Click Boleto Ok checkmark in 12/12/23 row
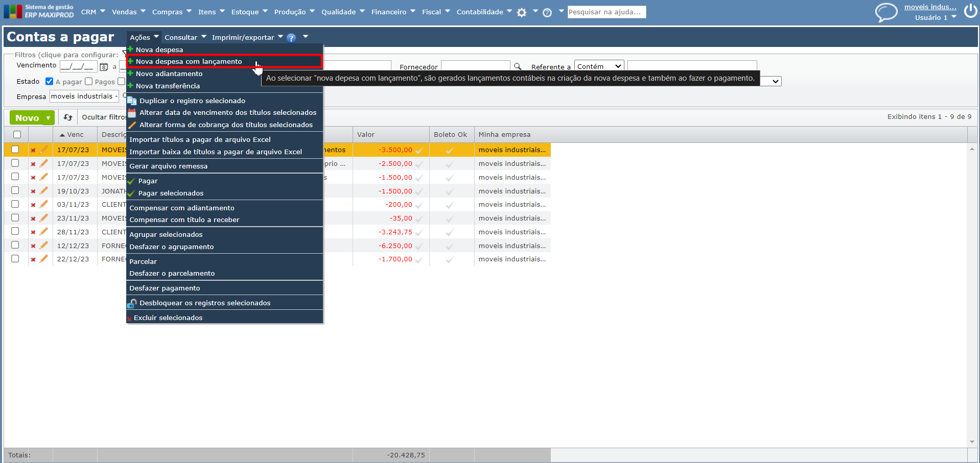This screenshot has height=463, width=980. point(450,246)
